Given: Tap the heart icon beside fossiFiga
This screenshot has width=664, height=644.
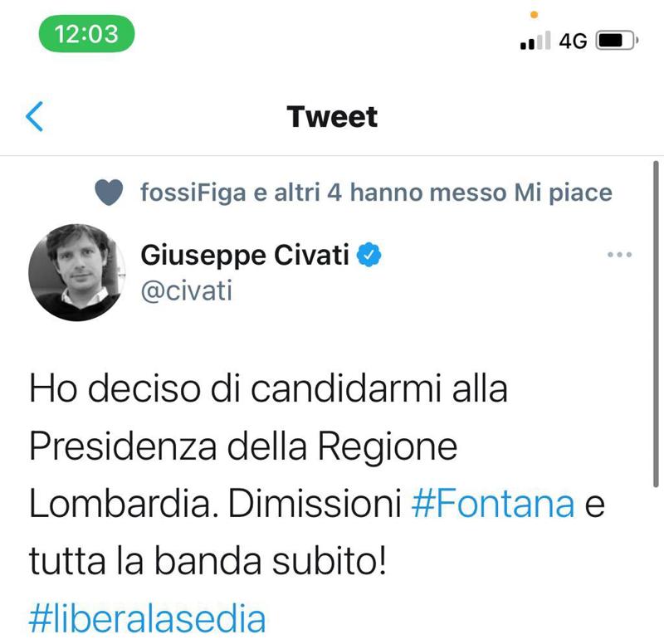Looking at the screenshot, I should 110,193.
